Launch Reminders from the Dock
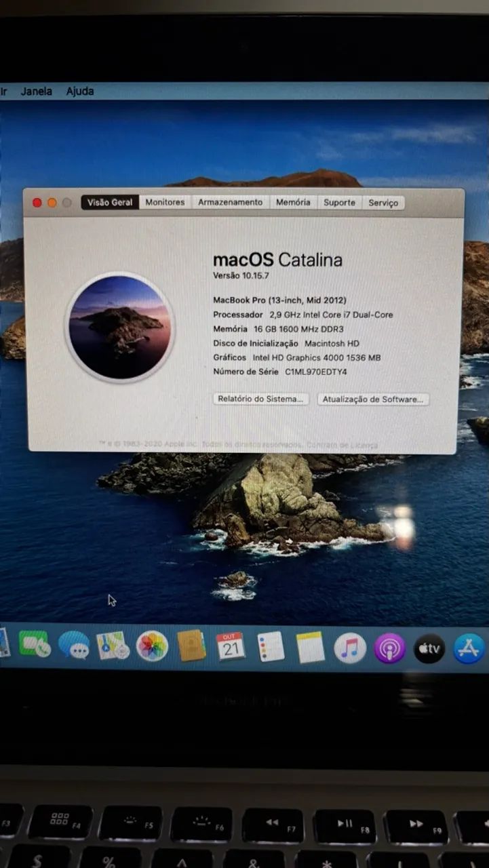This screenshot has width=489, height=868. pos(271,647)
